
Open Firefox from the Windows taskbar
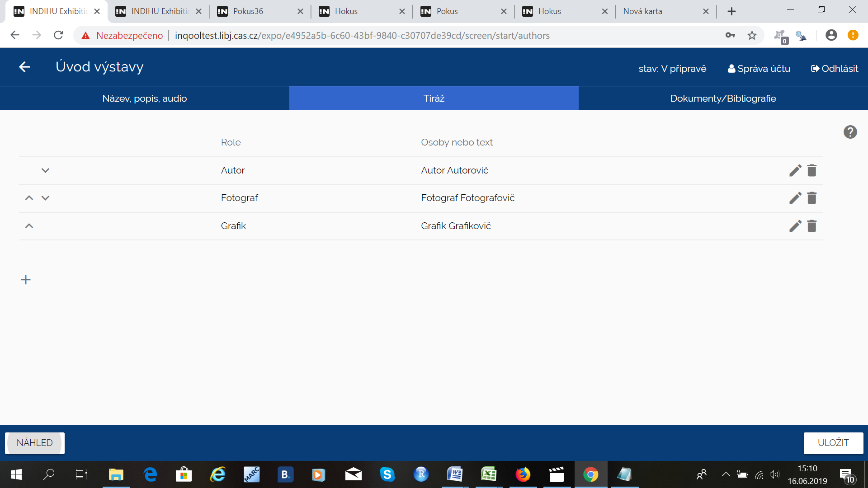[523, 474]
